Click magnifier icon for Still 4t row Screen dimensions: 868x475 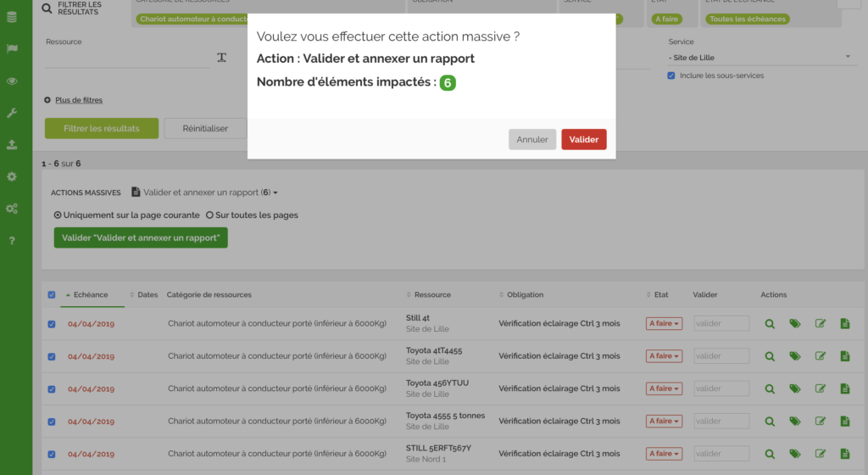(x=770, y=323)
